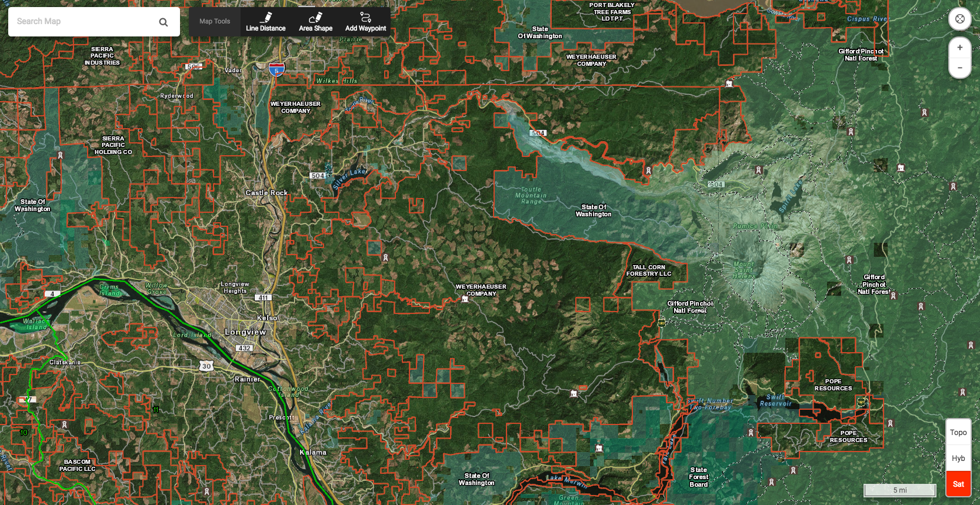Click the Swift Number Two Forebay label

(x=710, y=404)
